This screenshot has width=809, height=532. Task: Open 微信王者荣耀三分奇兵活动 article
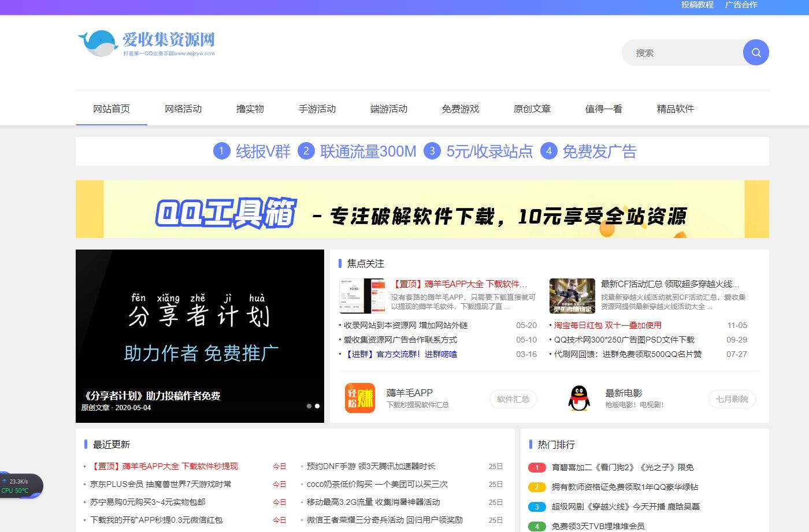[x=385, y=520]
